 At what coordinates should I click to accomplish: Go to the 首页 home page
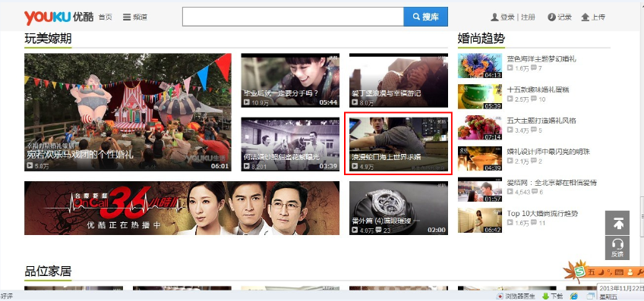[105, 17]
